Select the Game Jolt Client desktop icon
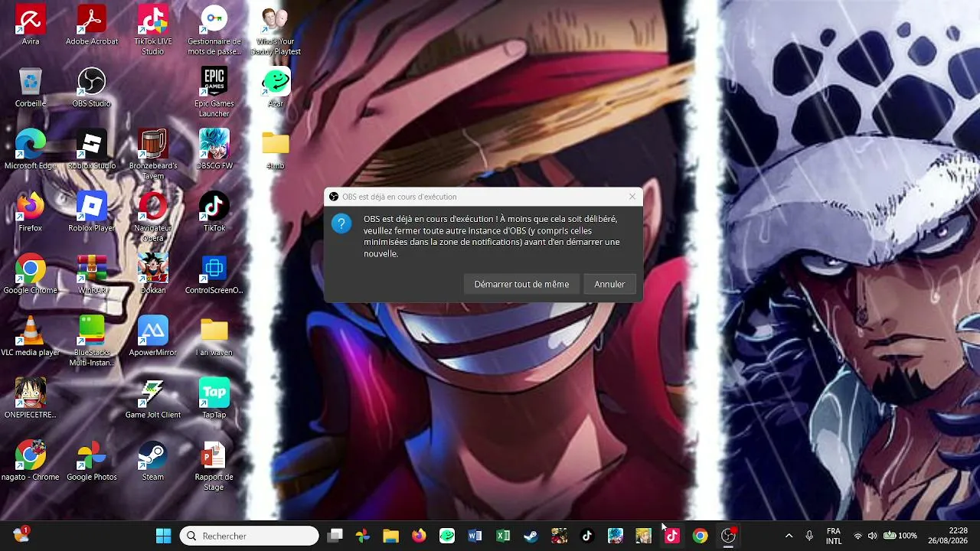Viewport: 980px width, 551px height. (153, 399)
